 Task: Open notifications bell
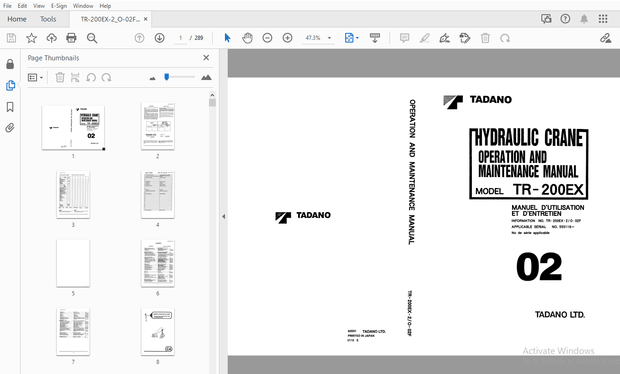(x=584, y=19)
